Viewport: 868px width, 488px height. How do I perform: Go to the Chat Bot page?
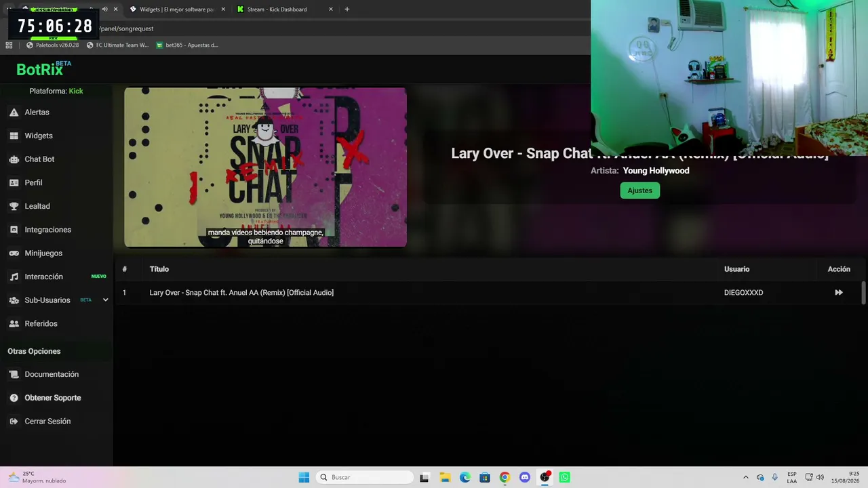tap(56, 159)
